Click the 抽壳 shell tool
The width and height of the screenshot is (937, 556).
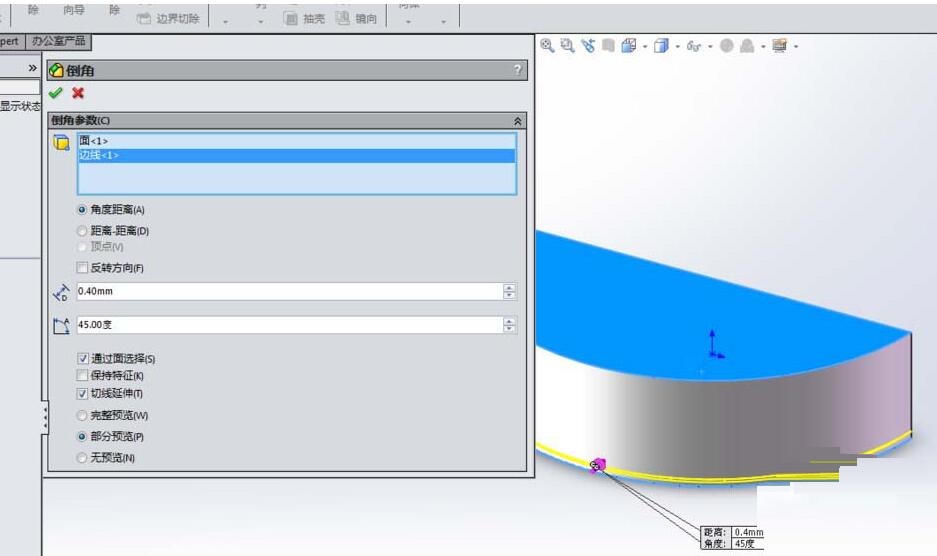(x=304, y=19)
